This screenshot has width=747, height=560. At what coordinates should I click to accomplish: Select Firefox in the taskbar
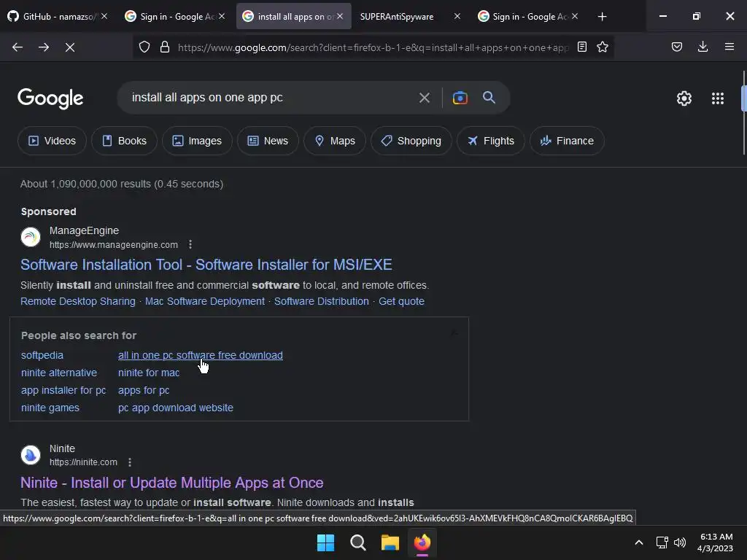(422, 542)
